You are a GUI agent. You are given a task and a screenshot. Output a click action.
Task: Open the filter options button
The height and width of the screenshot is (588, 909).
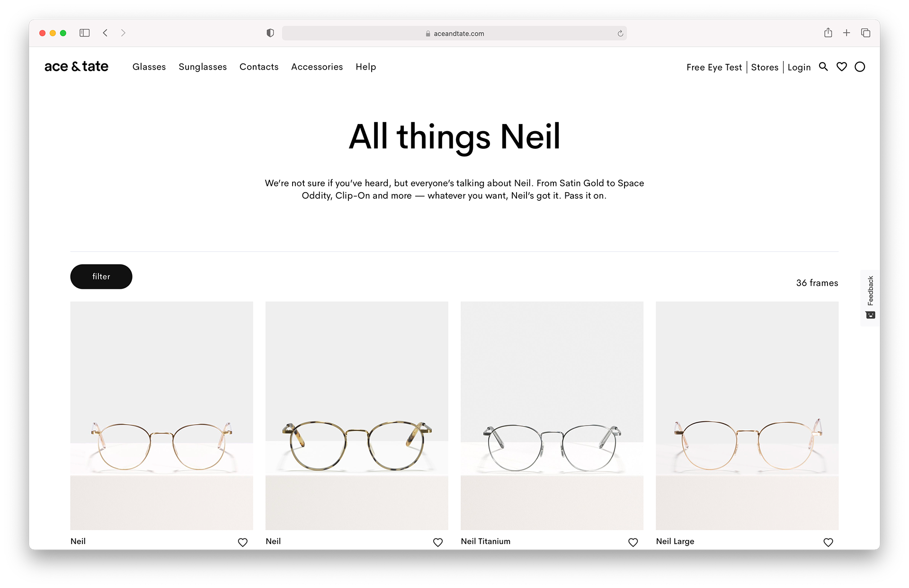click(x=101, y=276)
